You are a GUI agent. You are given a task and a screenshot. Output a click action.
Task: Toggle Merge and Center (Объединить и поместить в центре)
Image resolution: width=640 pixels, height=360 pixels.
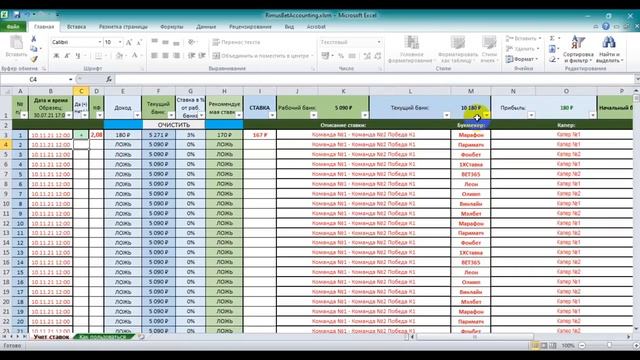[261, 56]
